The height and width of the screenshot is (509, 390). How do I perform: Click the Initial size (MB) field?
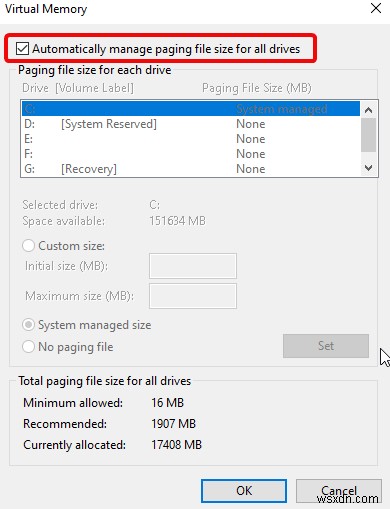click(193, 266)
